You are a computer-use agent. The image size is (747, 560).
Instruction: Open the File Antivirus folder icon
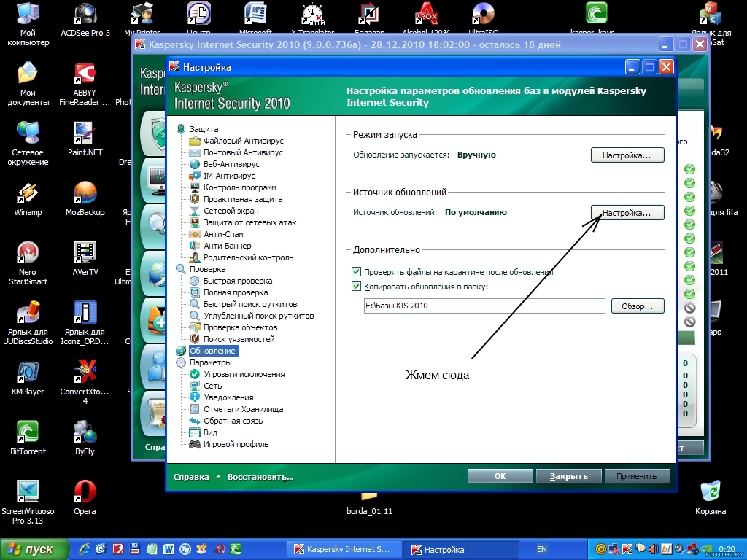194,141
